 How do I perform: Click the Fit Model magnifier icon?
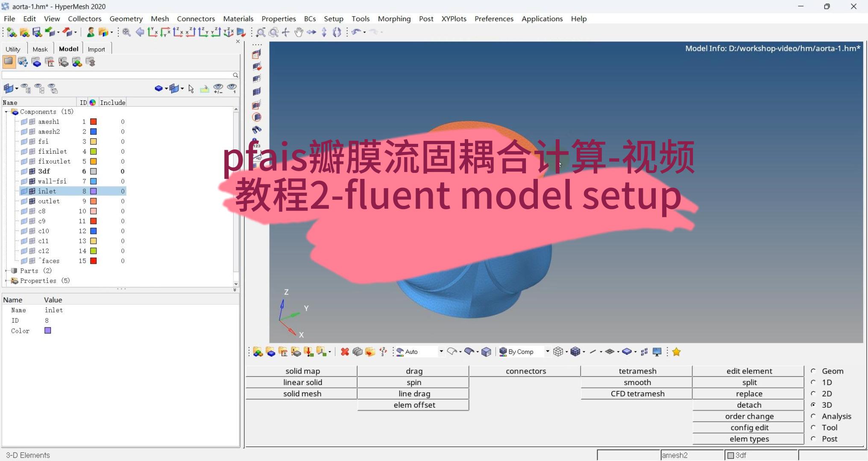(x=126, y=32)
